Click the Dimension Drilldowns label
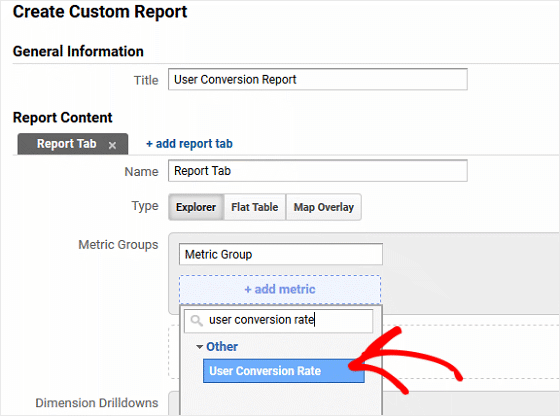Screen dimensions: 560x416 [97, 403]
